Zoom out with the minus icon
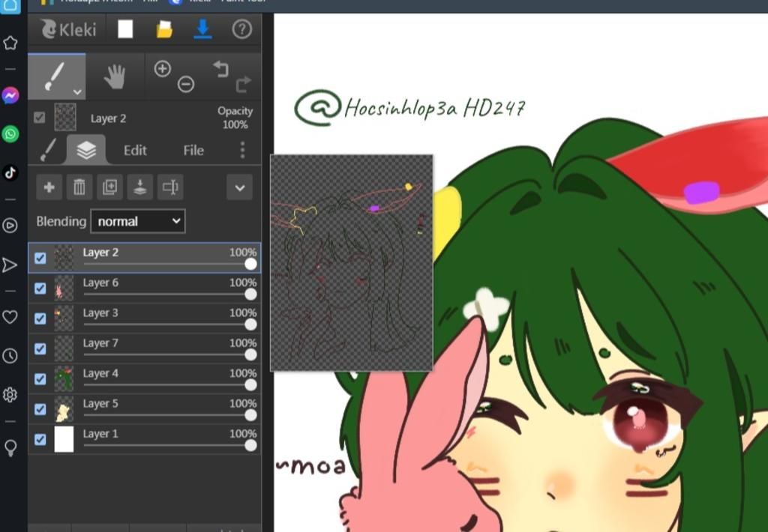 [x=186, y=84]
